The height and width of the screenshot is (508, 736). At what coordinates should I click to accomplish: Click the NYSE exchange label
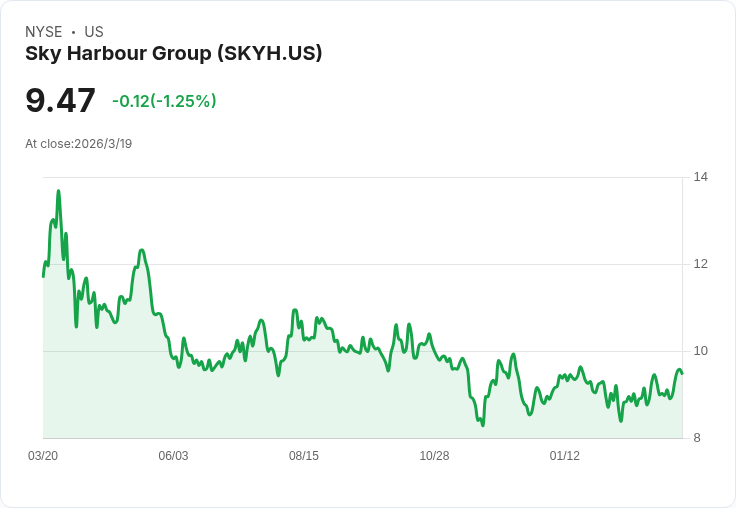pos(44,32)
